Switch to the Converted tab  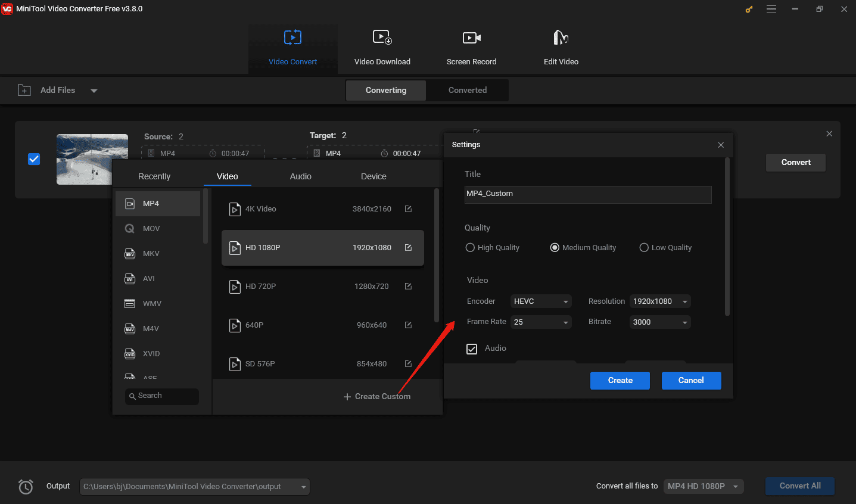[468, 91]
